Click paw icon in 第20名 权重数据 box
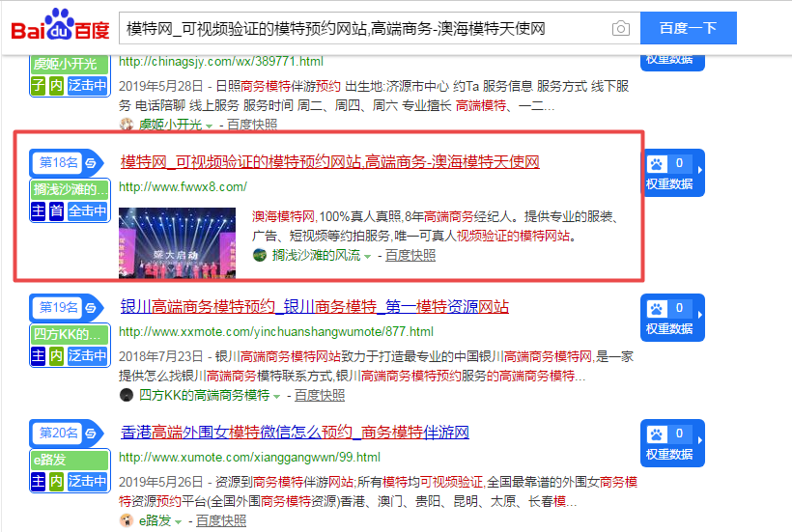792x532 pixels. point(657,434)
